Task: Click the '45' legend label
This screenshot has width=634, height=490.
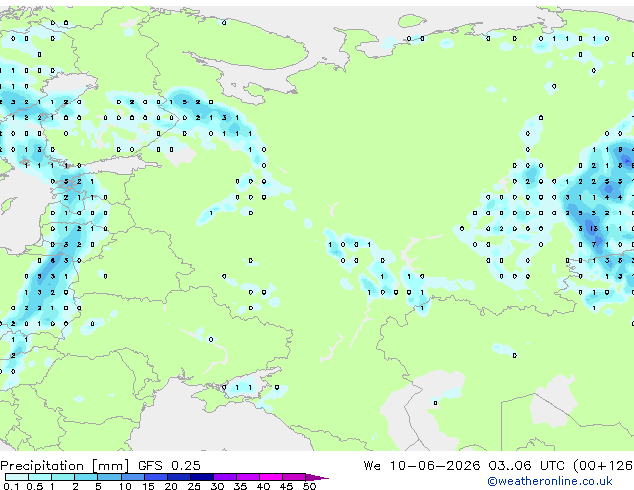Action: point(286,486)
